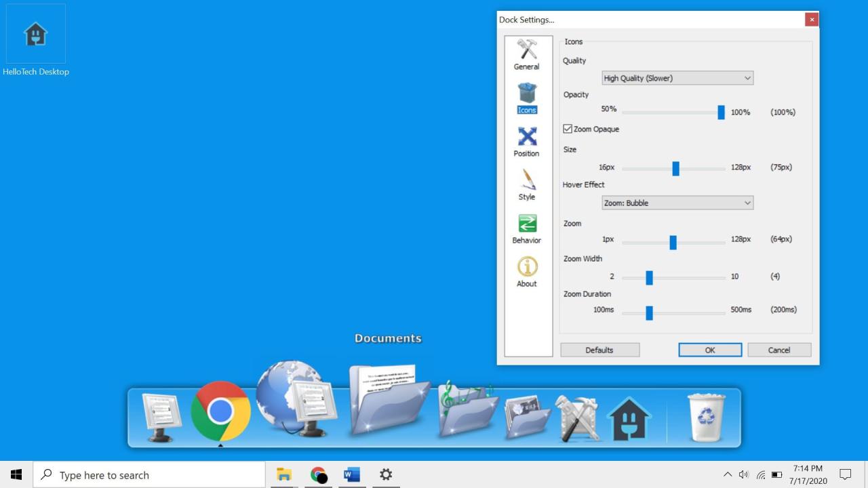The width and height of the screenshot is (868, 488).
Task: Uncheck the Zoom Opaque option
Action: pyautogui.click(x=568, y=128)
